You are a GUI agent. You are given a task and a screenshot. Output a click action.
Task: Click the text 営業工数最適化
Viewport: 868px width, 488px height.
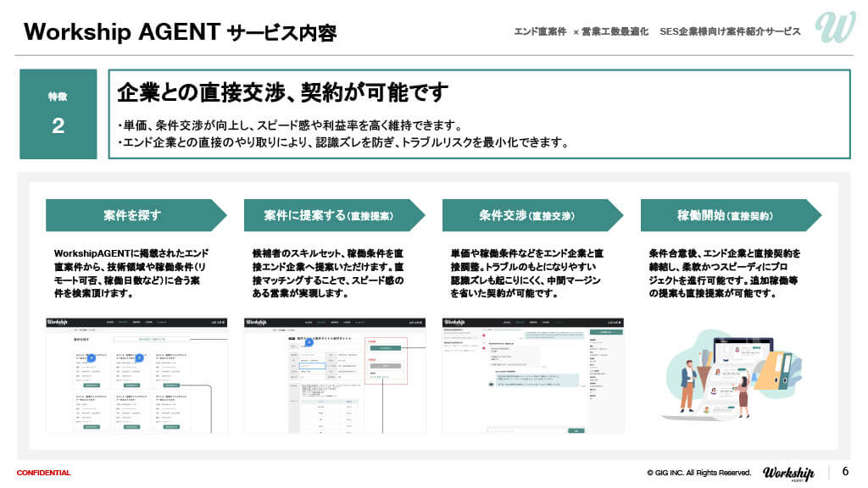[615, 31]
